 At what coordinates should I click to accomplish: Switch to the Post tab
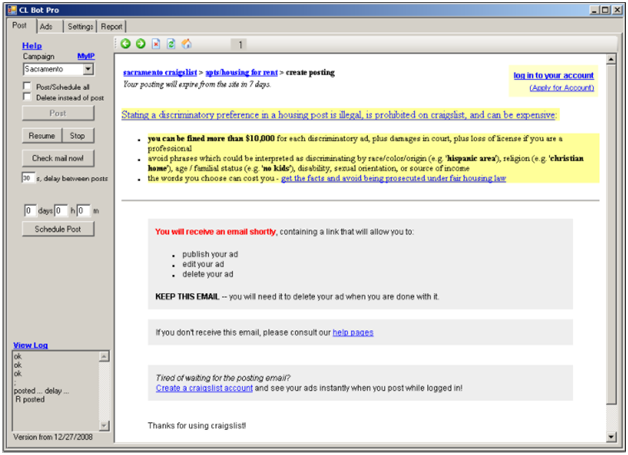tap(19, 26)
